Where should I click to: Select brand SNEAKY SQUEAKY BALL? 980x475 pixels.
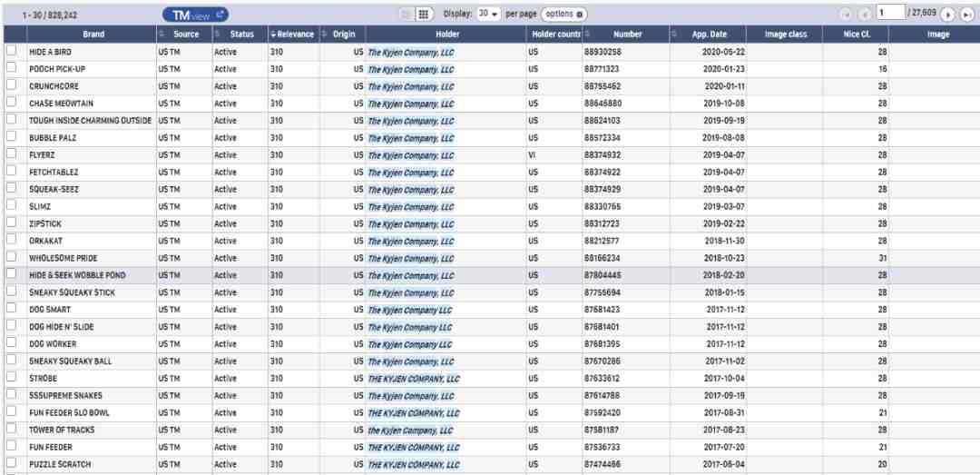pos(70,361)
